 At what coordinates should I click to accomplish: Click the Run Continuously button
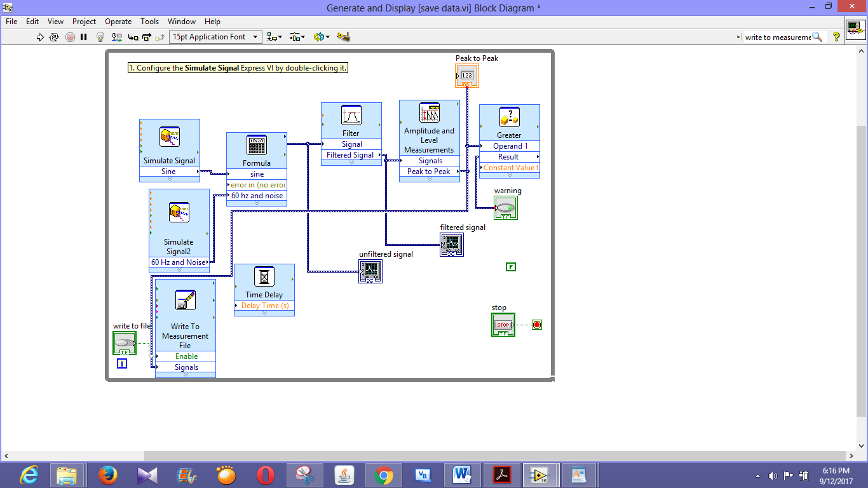coord(53,37)
